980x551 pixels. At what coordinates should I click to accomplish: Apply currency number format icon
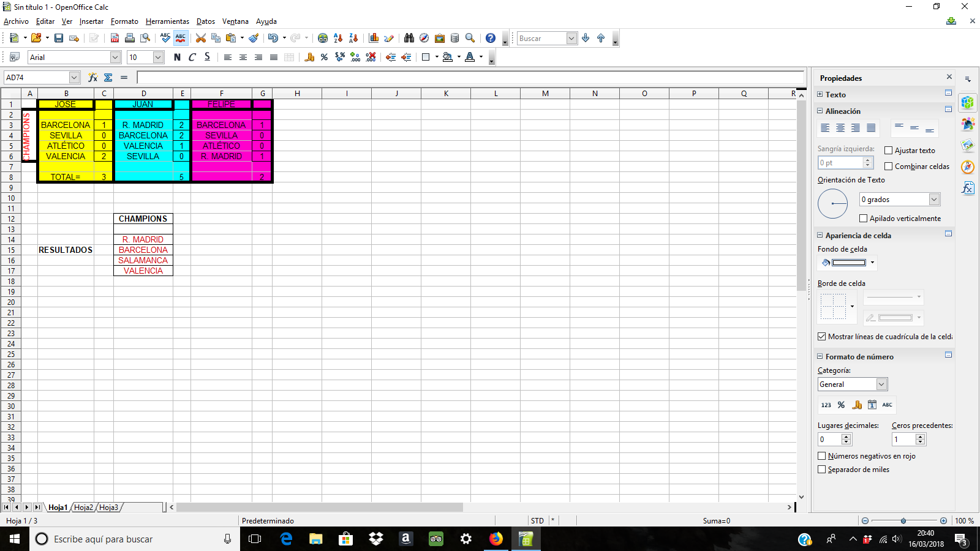click(309, 57)
